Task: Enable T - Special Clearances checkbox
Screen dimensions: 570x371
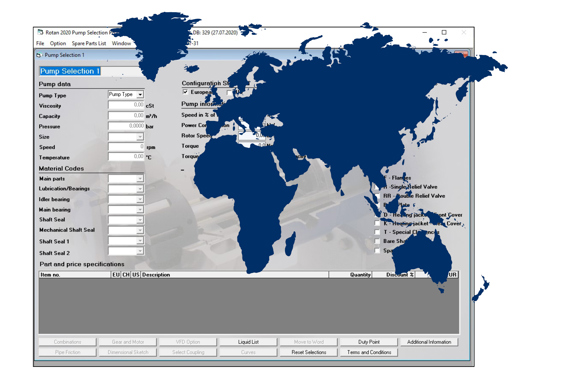Action: click(x=377, y=232)
